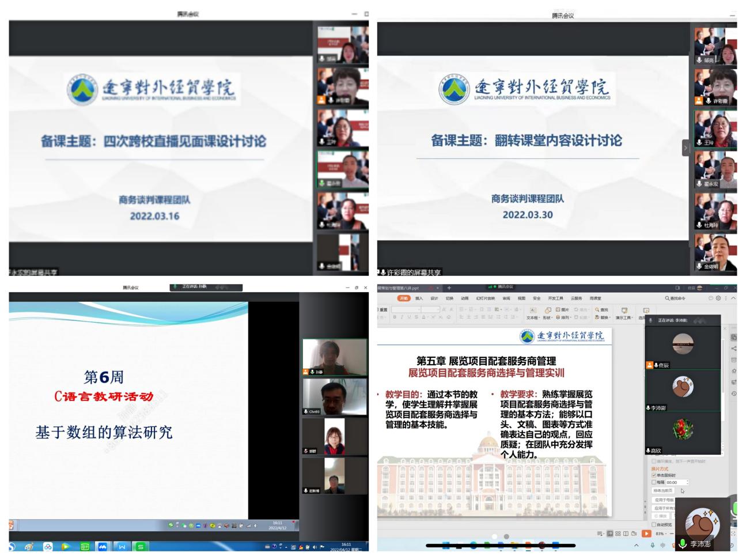The image size is (746, 560).
Task: Select 高欣 participant tile
Action: point(683,433)
